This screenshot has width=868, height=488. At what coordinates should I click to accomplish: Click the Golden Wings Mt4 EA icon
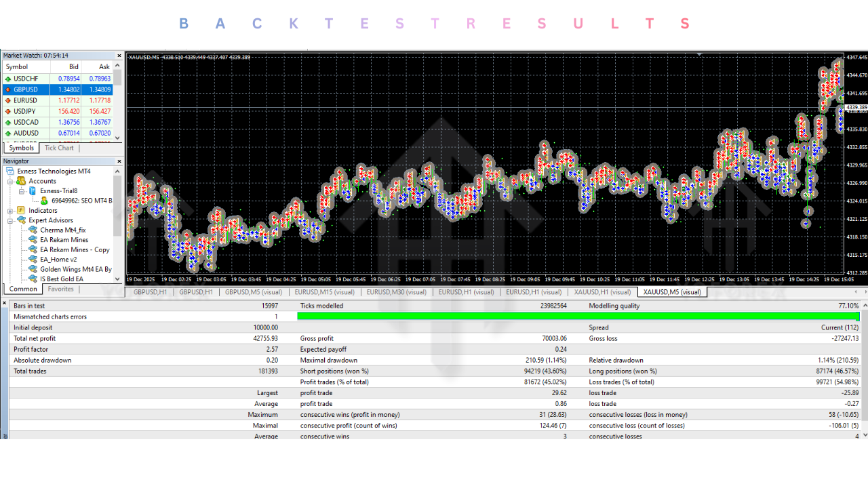pyautogui.click(x=33, y=269)
